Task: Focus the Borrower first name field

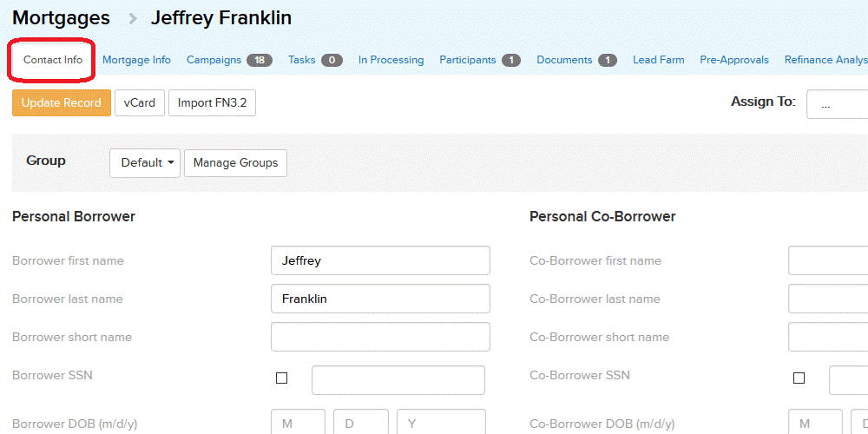Action: pyautogui.click(x=380, y=260)
